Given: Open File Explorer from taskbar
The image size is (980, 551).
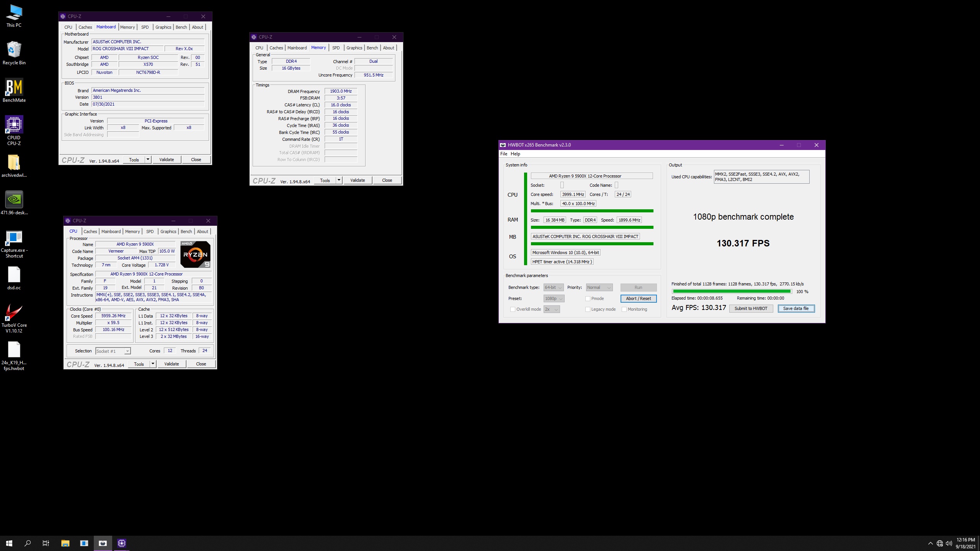Looking at the screenshot, I should pos(65,543).
